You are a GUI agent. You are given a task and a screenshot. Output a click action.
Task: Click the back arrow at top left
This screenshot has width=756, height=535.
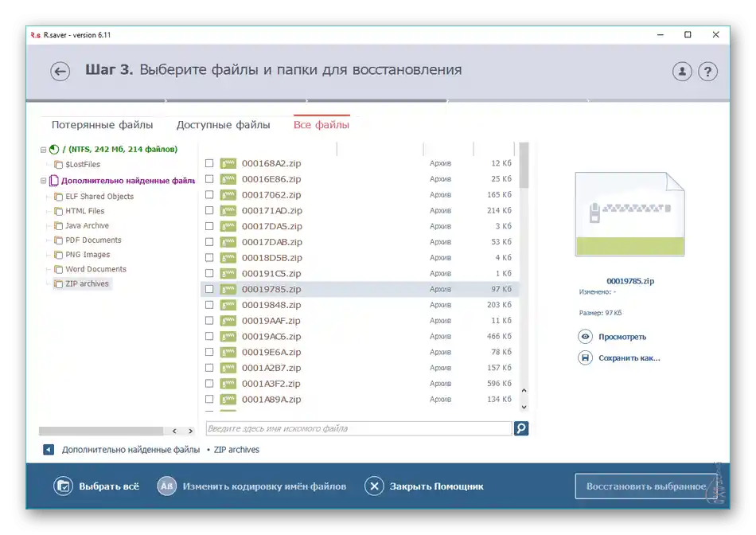coord(60,71)
